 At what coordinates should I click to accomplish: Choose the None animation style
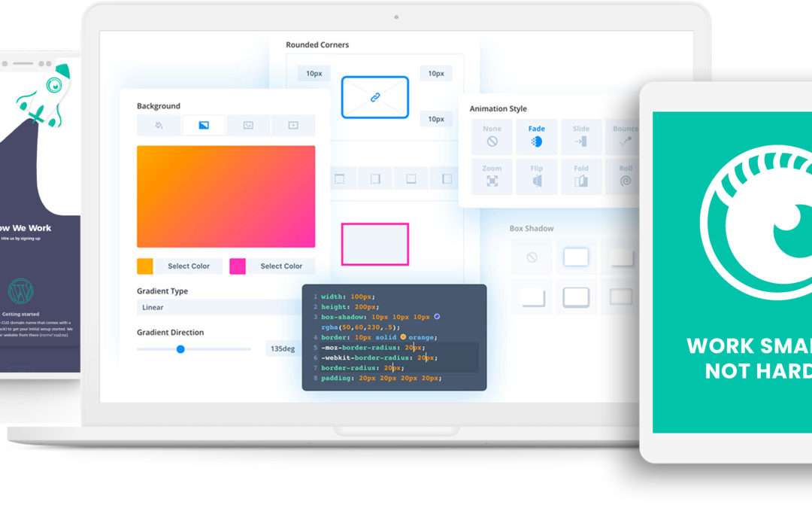tap(492, 136)
